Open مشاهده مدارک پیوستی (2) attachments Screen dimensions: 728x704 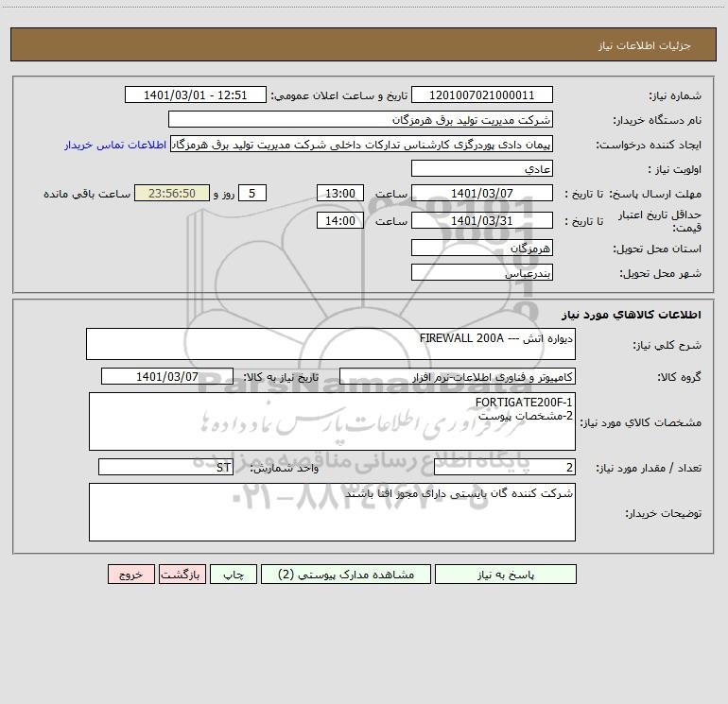click(346, 574)
